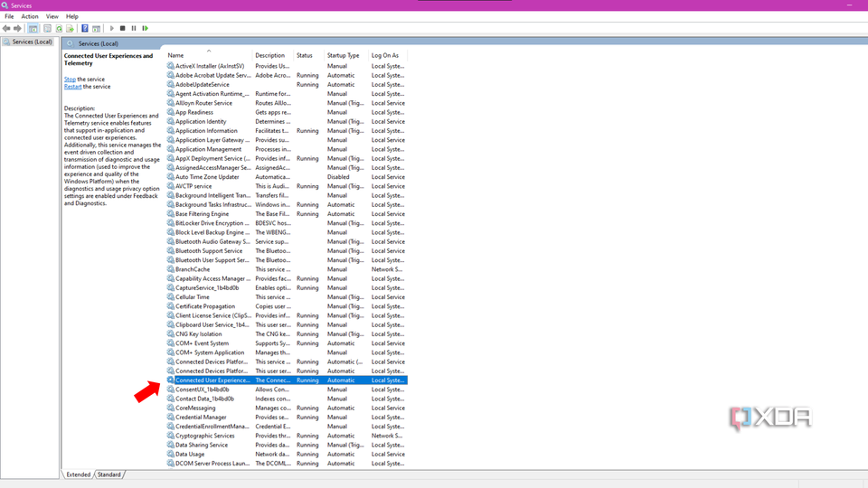Viewport: 868px width, 488px height.
Task: Click gear icon beside Data Usage
Action: [171, 455]
